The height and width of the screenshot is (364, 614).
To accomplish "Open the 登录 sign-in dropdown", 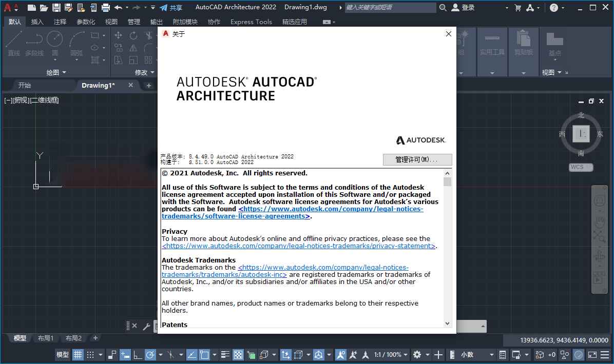I will 507,7.
